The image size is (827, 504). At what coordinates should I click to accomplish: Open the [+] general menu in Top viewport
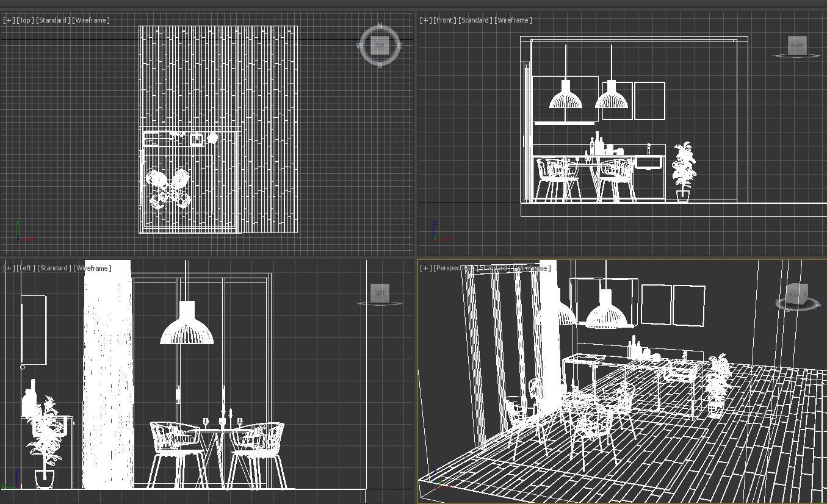point(9,20)
